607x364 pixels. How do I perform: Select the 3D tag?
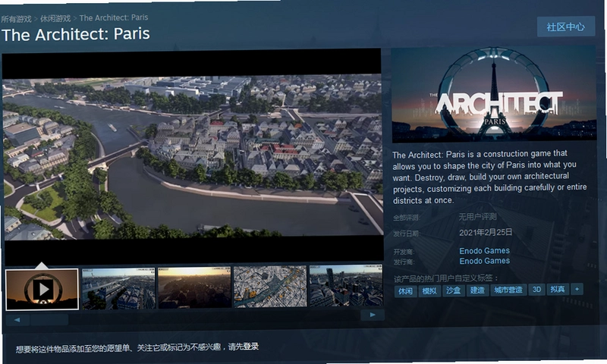coord(536,290)
